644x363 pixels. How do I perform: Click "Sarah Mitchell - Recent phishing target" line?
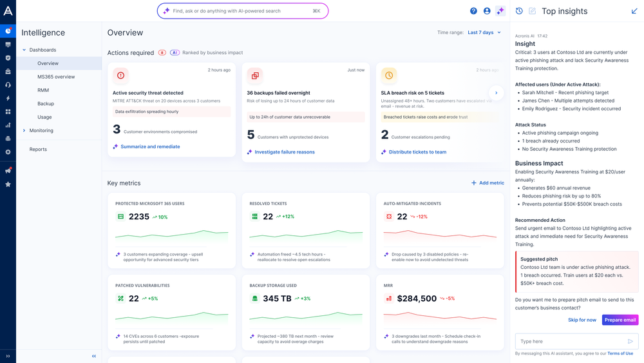tap(565, 93)
